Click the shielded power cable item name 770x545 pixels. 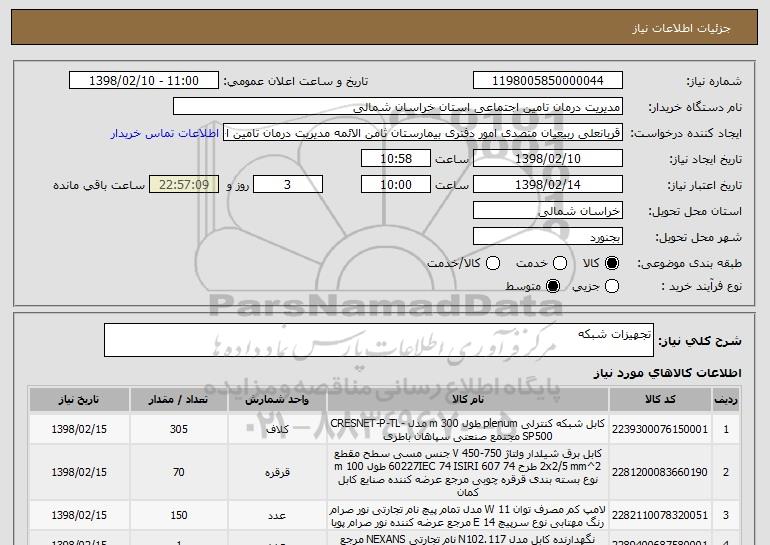tap(468, 472)
